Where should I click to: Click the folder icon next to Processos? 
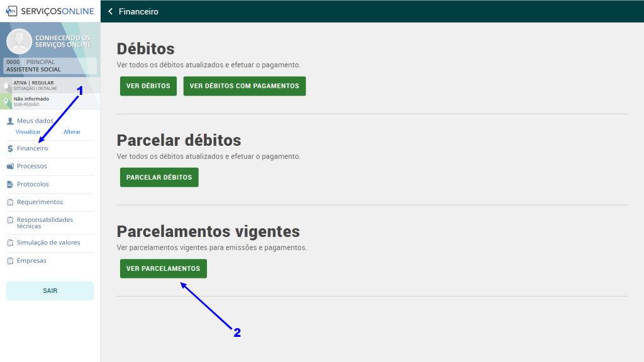(10, 167)
